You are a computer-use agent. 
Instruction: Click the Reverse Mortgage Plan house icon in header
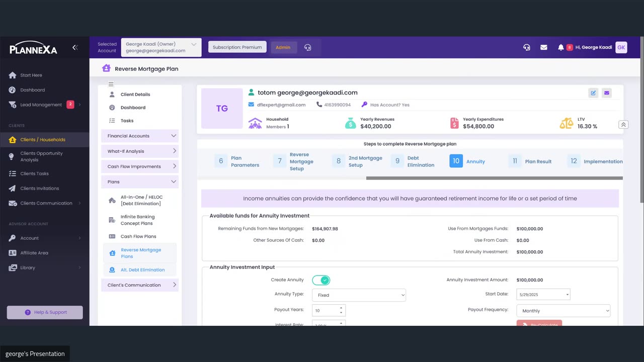(106, 68)
